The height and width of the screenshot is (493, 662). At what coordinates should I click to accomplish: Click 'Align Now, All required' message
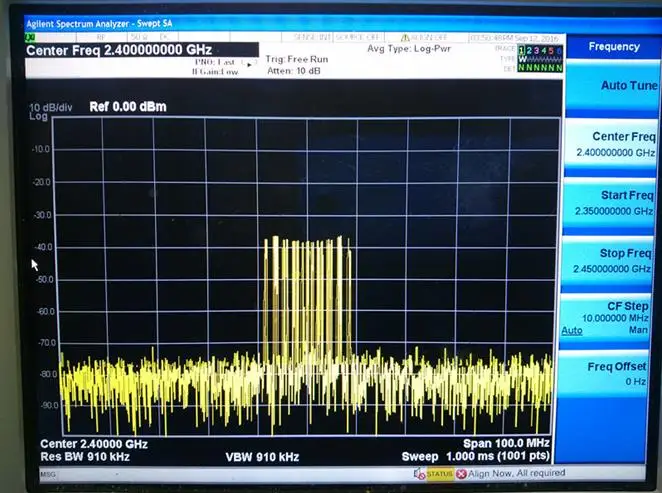coord(516,473)
